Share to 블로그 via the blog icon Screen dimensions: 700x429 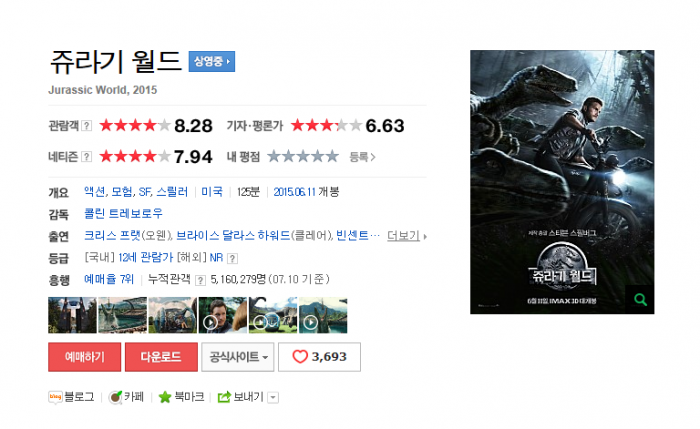(x=55, y=397)
